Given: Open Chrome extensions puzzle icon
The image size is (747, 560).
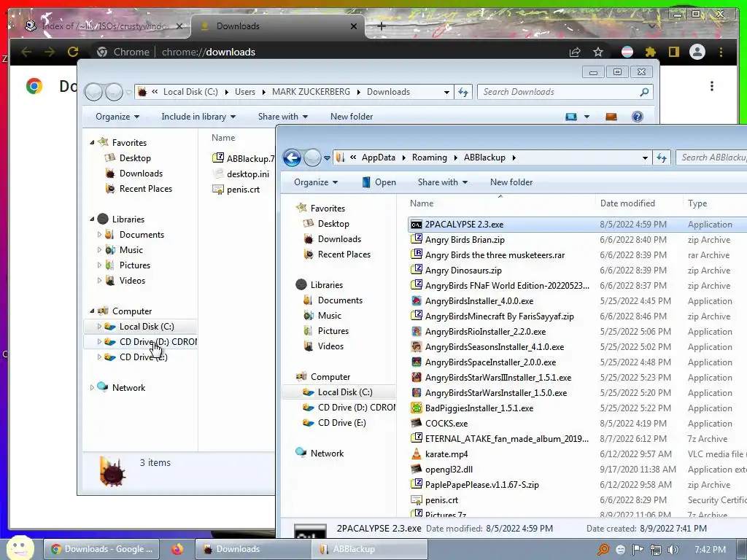Looking at the screenshot, I should pos(650,52).
